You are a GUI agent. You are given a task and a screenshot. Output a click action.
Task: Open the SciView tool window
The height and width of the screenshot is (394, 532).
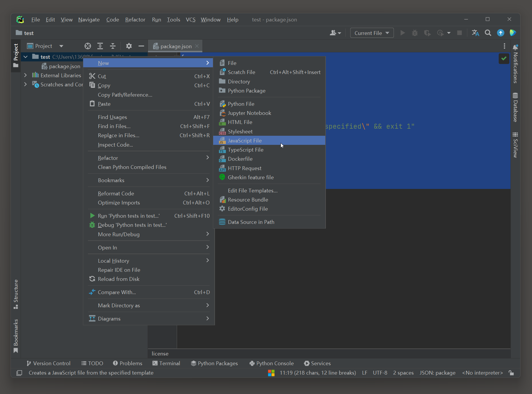point(515,145)
